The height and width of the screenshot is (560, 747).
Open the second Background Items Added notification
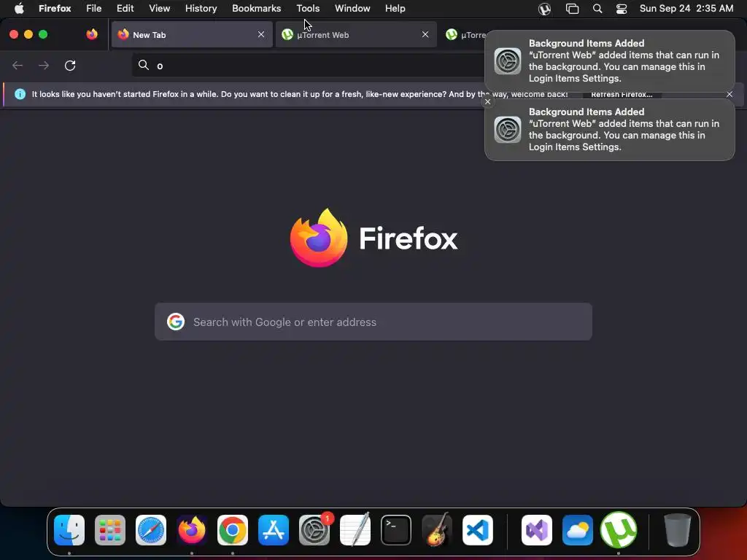coord(610,130)
